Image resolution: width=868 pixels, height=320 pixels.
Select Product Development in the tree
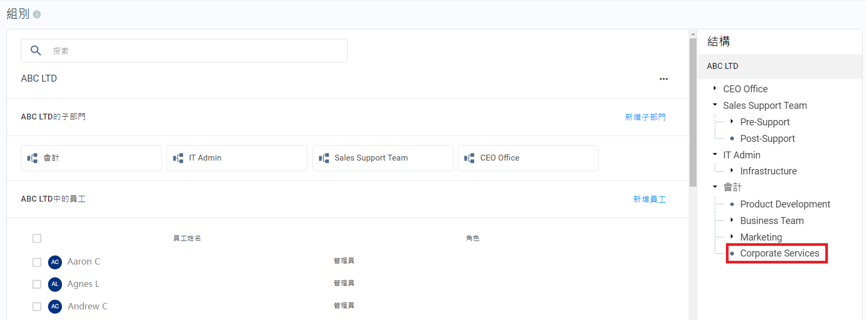(x=785, y=204)
